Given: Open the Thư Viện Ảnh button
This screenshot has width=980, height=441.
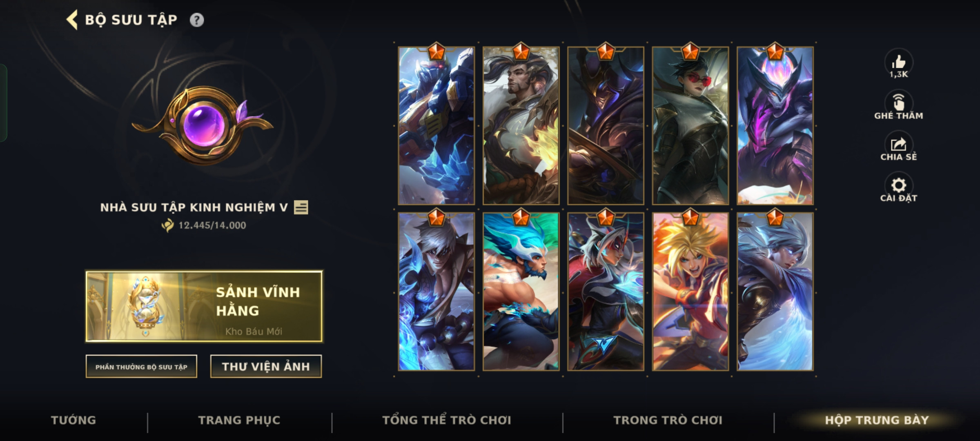Looking at the screenshot, I should tap(266, 367).
